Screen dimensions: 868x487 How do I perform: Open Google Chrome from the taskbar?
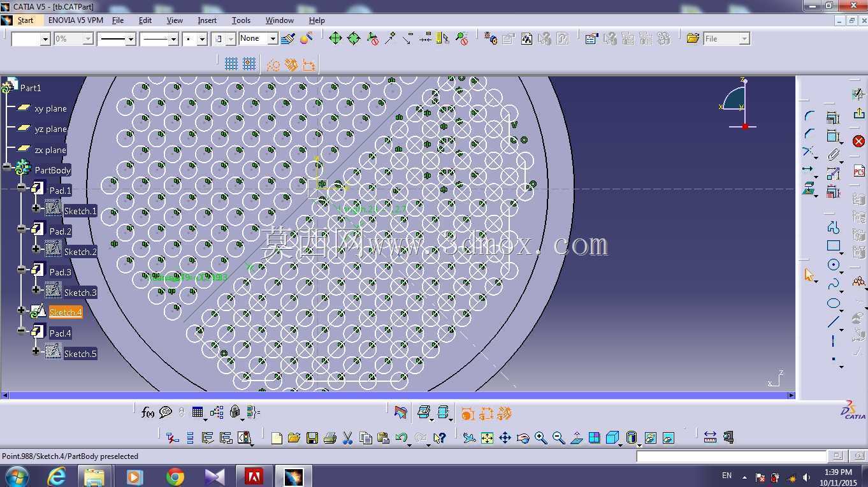click(175, 476)
